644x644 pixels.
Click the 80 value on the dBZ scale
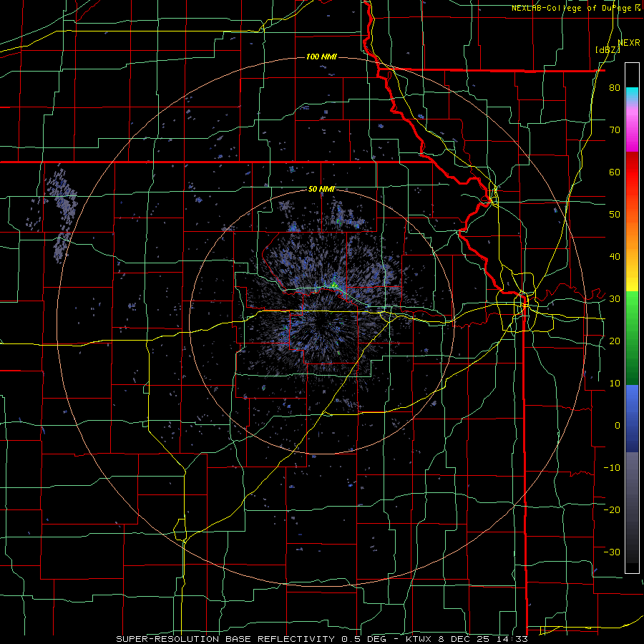615,88
